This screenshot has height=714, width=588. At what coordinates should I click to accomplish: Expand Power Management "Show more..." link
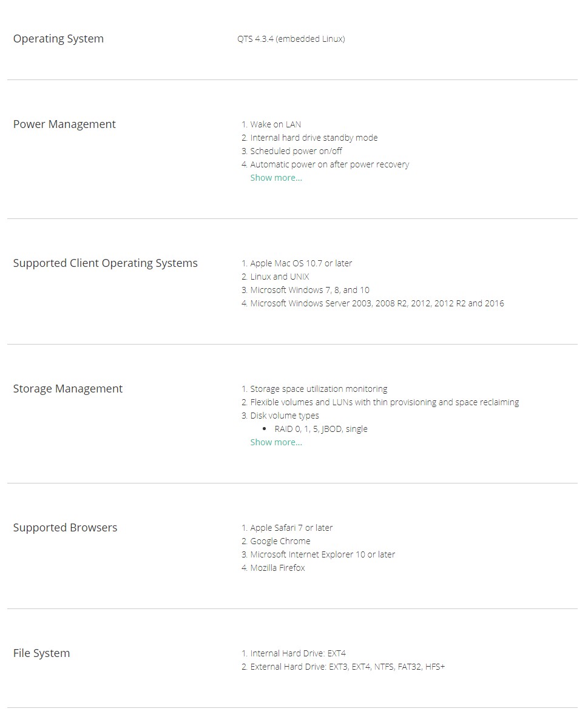tap(276, 178)
